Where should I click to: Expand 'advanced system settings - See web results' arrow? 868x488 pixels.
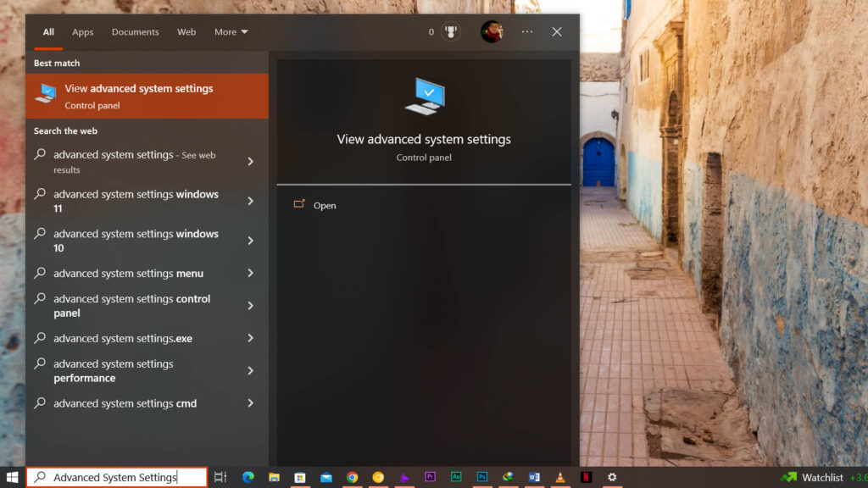[250, 162]
